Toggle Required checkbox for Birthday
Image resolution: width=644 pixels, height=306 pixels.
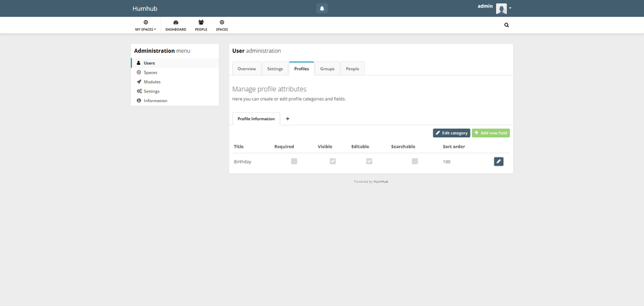tap(294, 161)
